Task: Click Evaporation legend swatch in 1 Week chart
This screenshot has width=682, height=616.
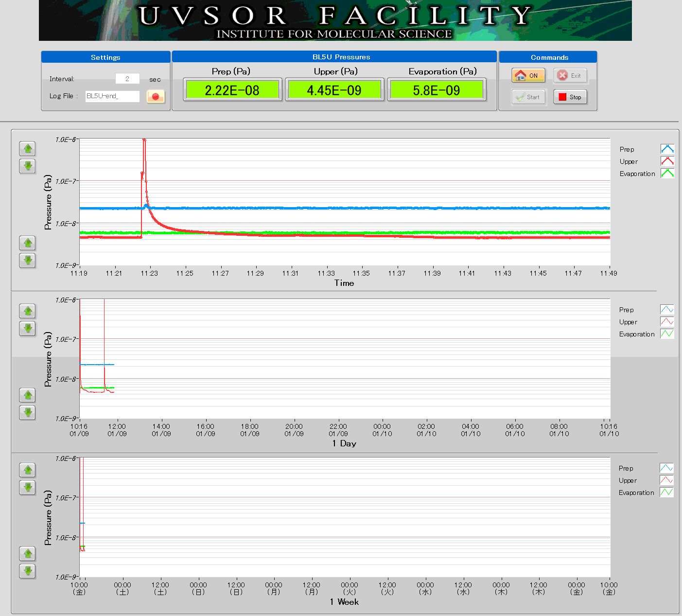Action: [666, 492]
